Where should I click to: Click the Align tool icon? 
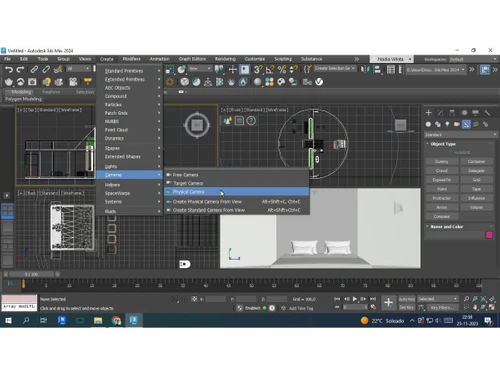(377, 69)
